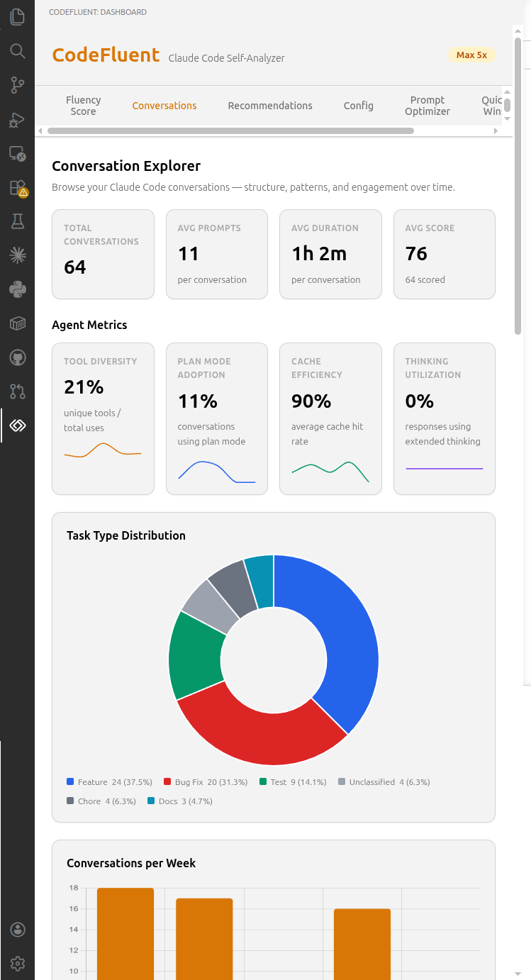Click the tab bar's right scroll arrow
This screenshot has height=980, width=531.
[496, 131]
